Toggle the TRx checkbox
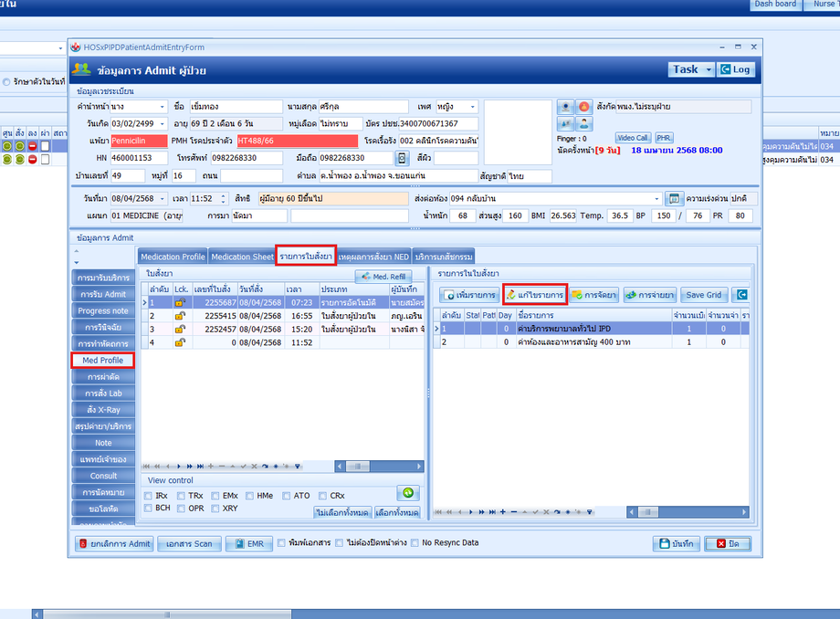The image size is (840, 619). tap(181, 496)
